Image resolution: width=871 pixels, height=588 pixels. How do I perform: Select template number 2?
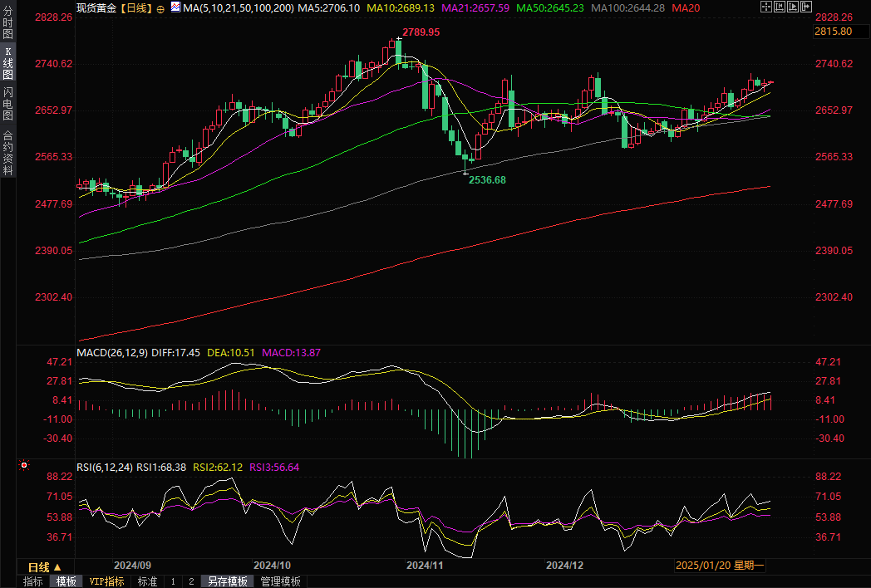tap(191, 581)
